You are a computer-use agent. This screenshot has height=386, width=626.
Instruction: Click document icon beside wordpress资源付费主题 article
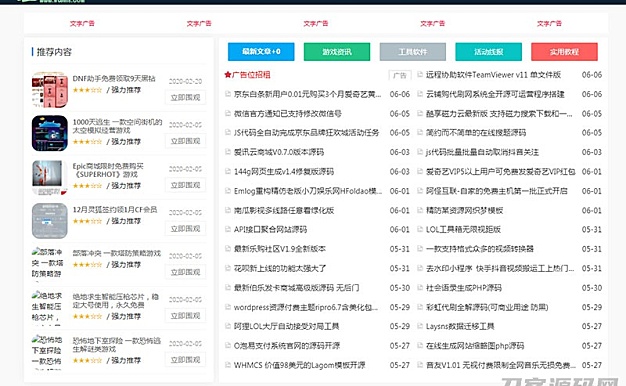click(228, 307)
